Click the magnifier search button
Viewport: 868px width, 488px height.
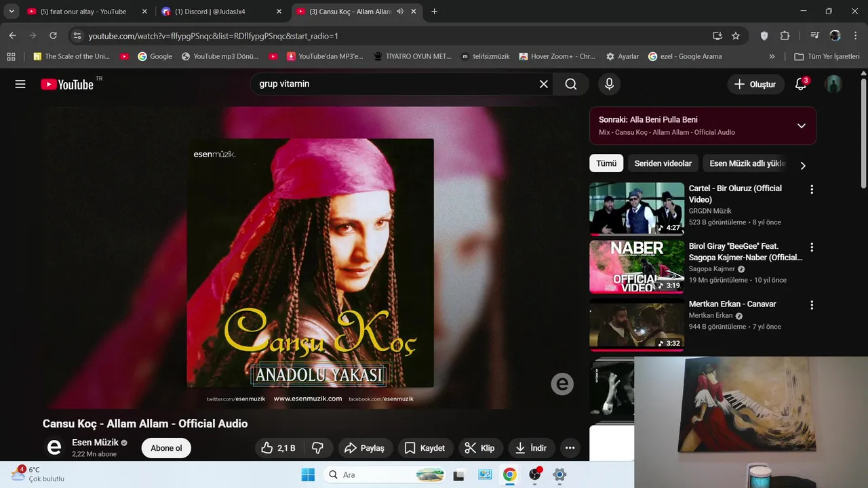[571, 84]
